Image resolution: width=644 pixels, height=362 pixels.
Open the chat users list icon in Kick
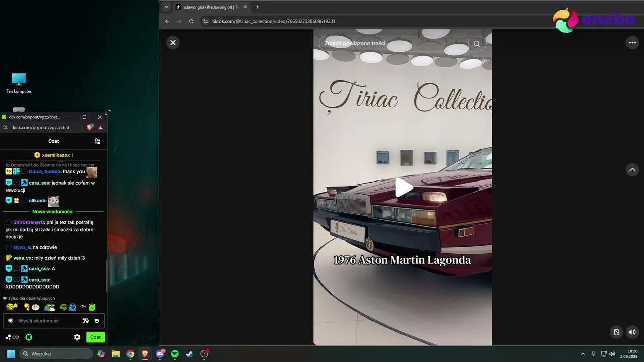[x=97, y=141]
